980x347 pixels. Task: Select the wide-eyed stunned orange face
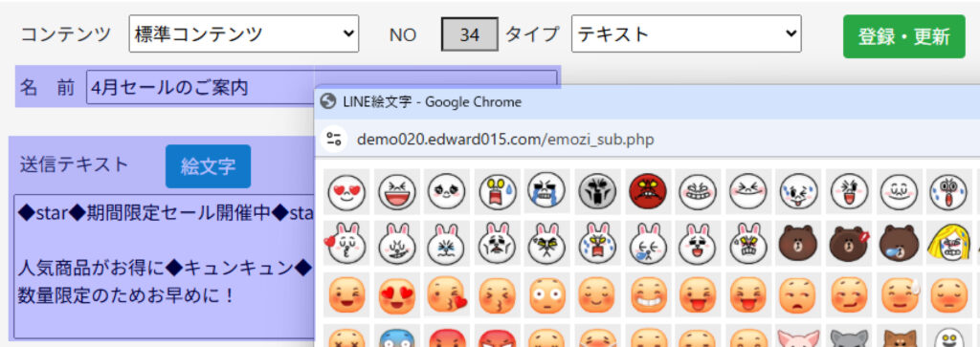click(x=546, y=295)
